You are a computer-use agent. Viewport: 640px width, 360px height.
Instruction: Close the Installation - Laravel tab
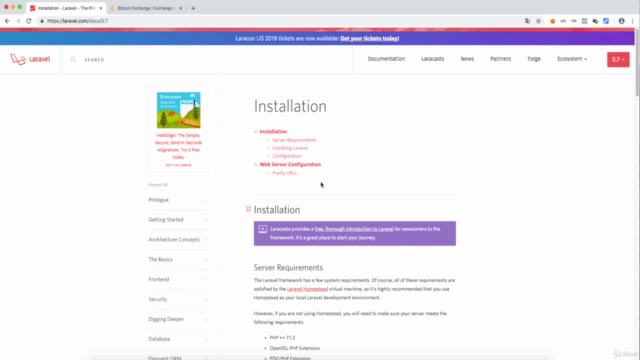click(x=100, y=8)
